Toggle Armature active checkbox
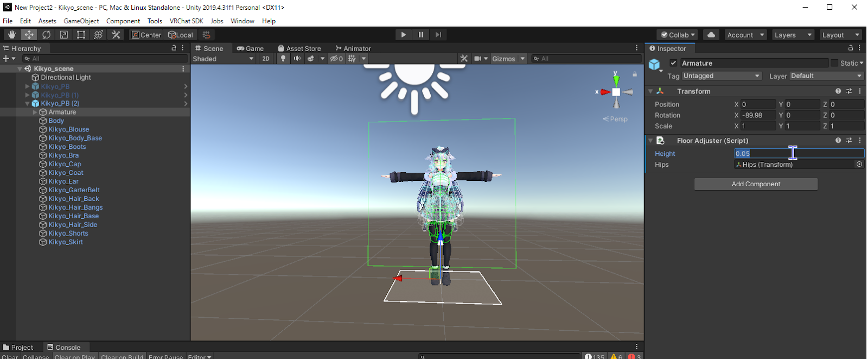The width and height of the screenshot is (868, 359). [673, 63]
